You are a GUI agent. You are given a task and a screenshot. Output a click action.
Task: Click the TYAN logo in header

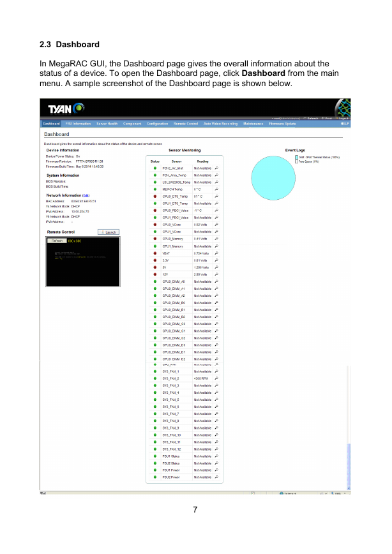66,109
